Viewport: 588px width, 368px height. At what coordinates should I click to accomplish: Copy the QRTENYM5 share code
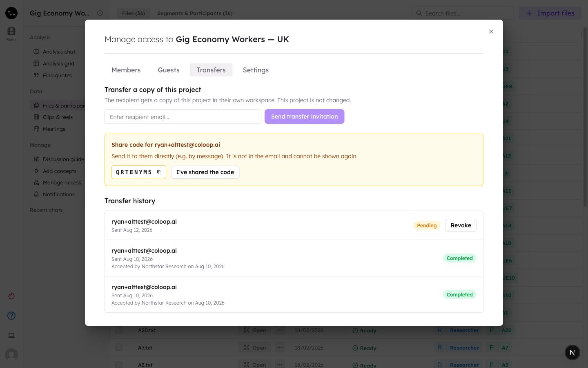[159, 172]
